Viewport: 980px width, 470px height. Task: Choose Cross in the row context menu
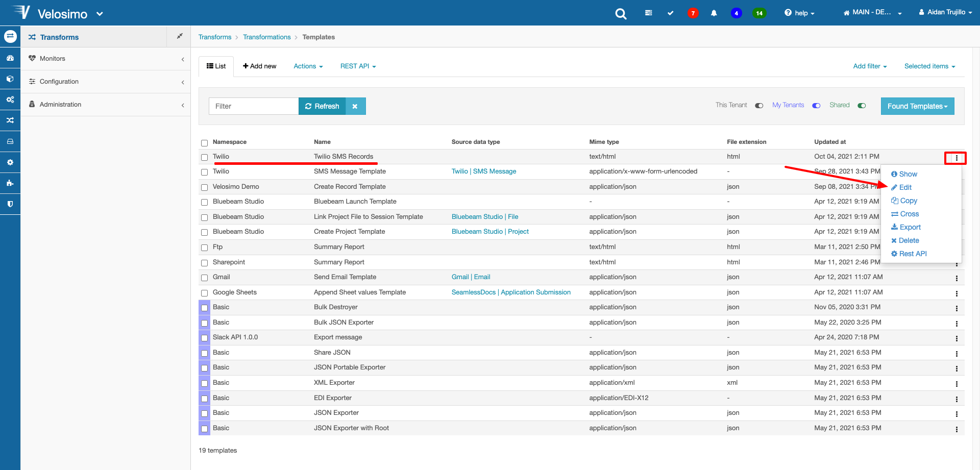click(905, 214)
